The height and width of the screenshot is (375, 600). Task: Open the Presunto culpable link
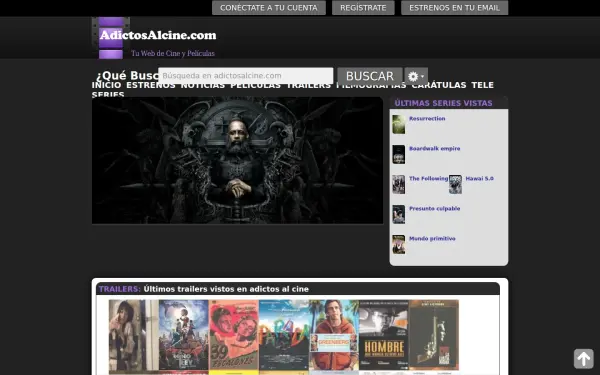435,209
